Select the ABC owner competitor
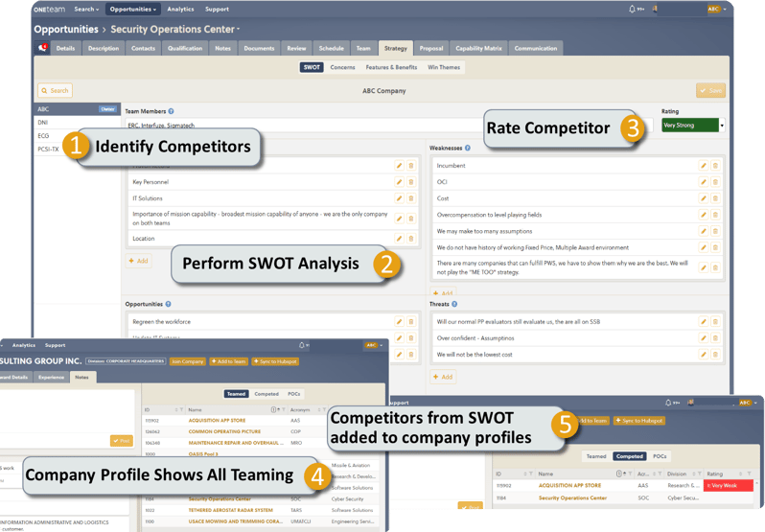Screen dimensions: 765x532 coord(77,109)
